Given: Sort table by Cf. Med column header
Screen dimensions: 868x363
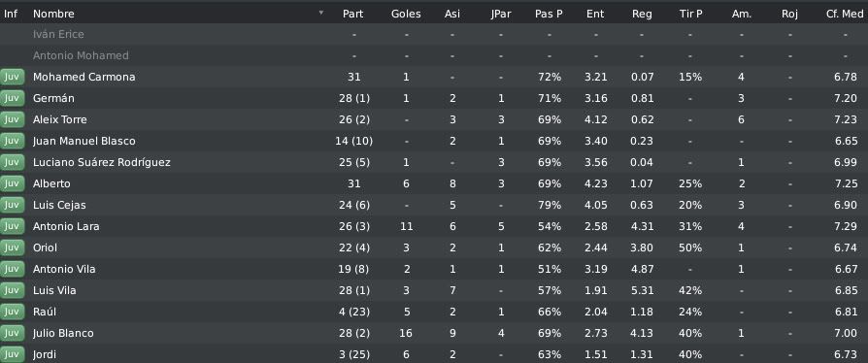Looking at the screenshot, I should pyautogui.click(x=845, y=14).
